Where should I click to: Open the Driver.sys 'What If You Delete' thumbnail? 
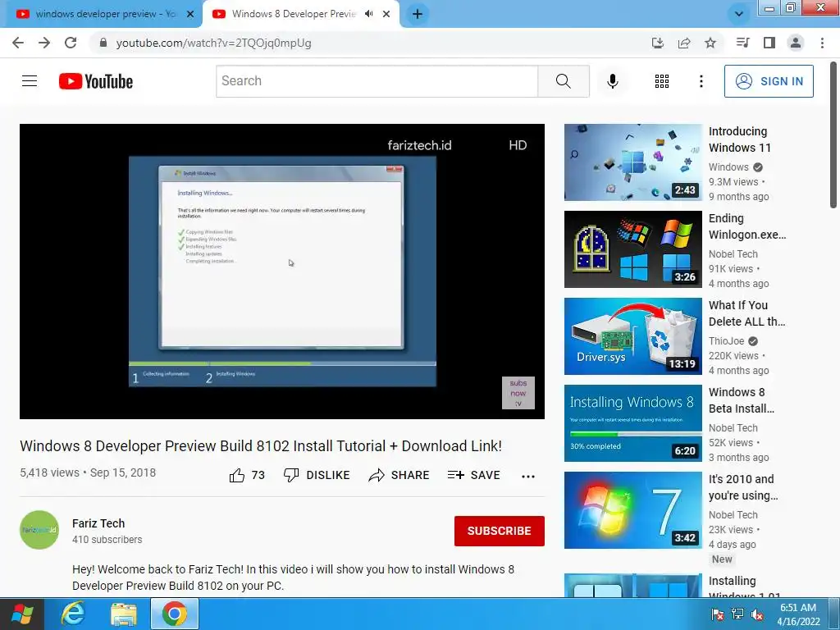pyautogui.click(x=632, y=336)
